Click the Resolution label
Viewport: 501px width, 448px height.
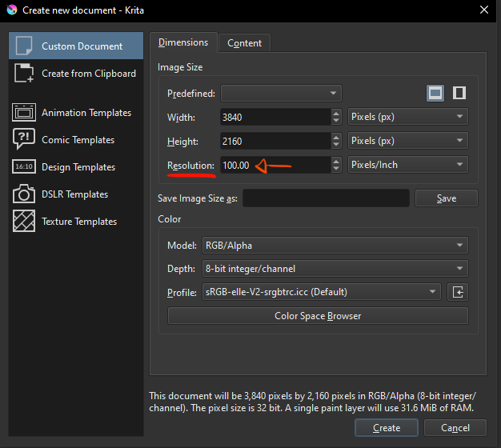(x=190, y=166)
